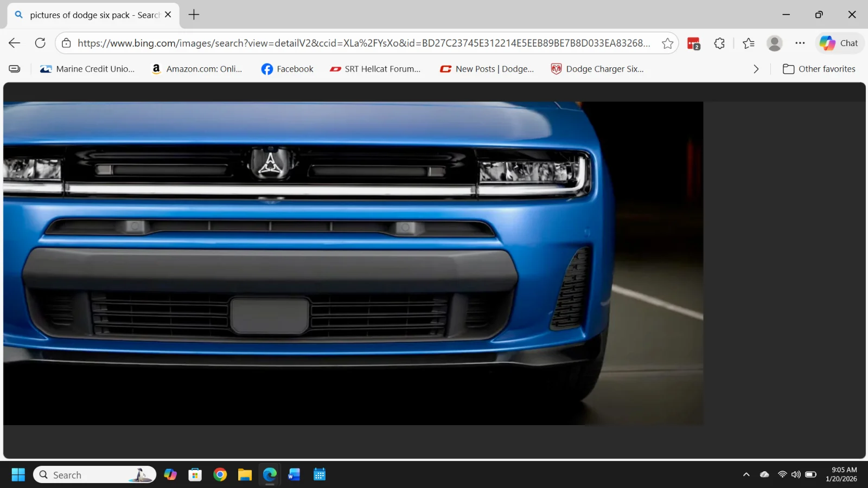
Task: Click the address bar URL field
Action: [363, 43]
